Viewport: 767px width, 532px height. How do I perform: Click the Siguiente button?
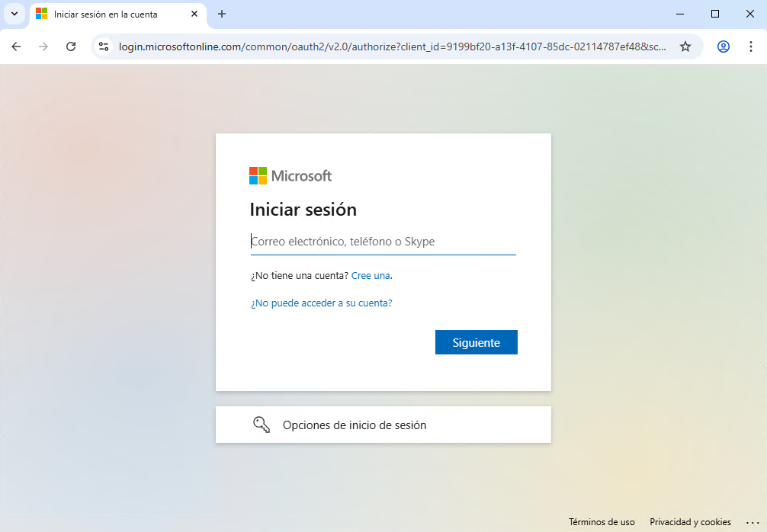(x=476, y=342)
